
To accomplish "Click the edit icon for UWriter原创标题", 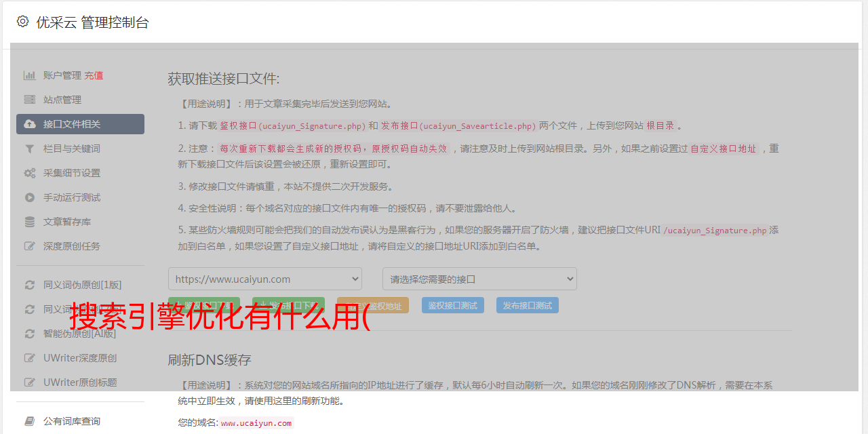I will 30,382.
